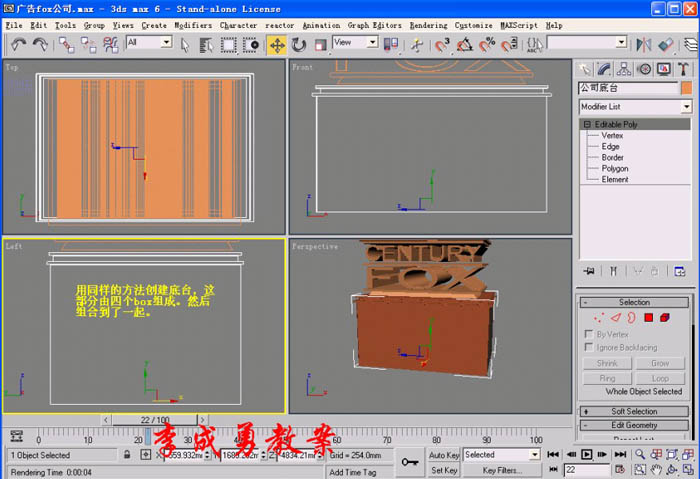
Task: Open the Rendering menu
Action: pos(428,25)
